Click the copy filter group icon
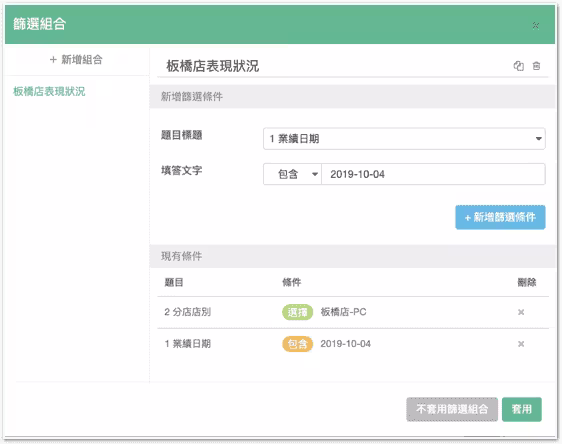562x444 pixels. click(519, 66)
